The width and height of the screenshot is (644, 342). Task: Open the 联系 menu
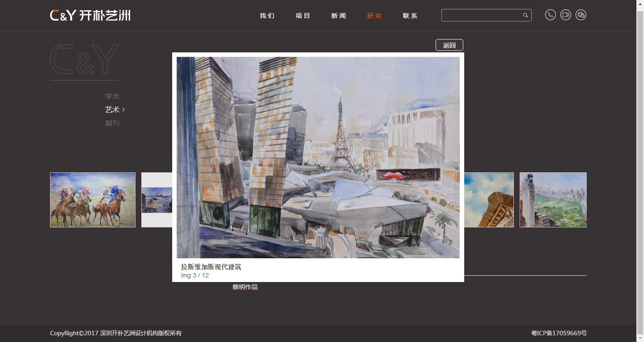point(410,16)
